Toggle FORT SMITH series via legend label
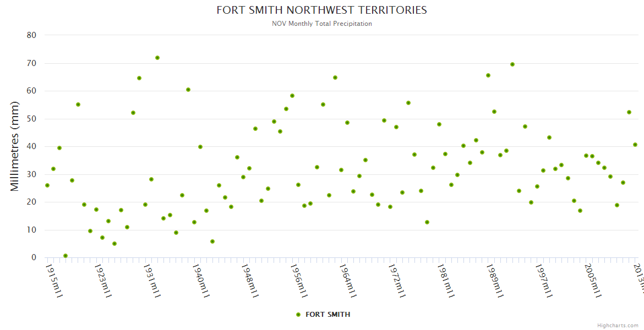 pos(328,315)
